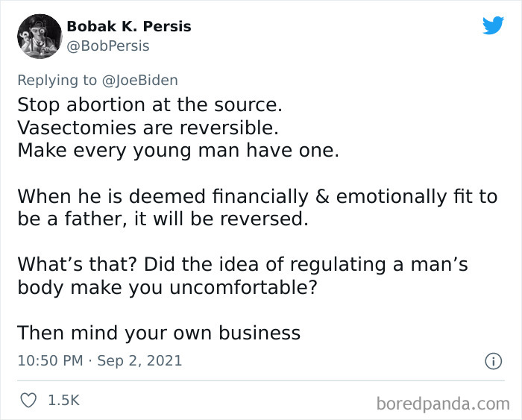Click the 10:50 PM timestamp

click(49, 361)
